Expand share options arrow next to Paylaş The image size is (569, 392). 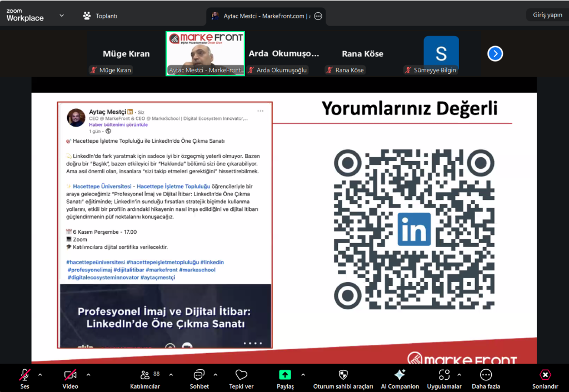(x=302, y=374)
